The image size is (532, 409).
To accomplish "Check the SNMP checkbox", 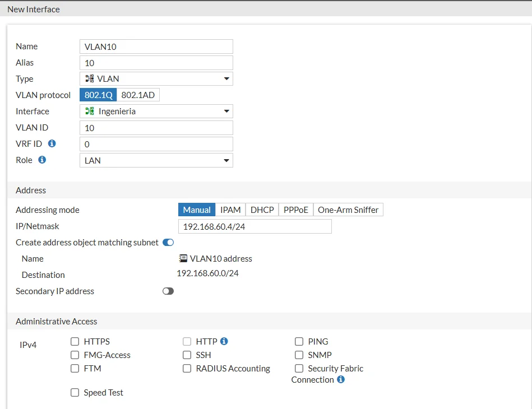I will pyautogui.click(x=299, y=355).
